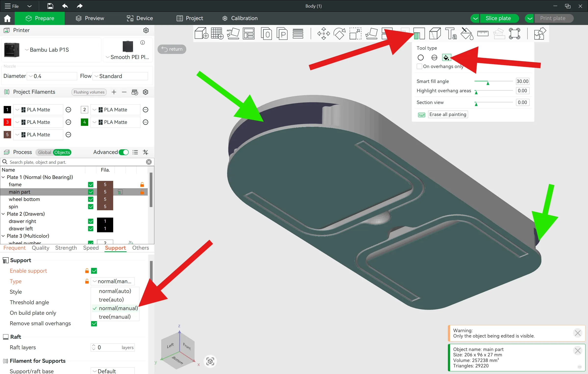Viewport: 588px width, 374px height.
Task: Toggle the Advanced mode switch
Action: point(124,152)
